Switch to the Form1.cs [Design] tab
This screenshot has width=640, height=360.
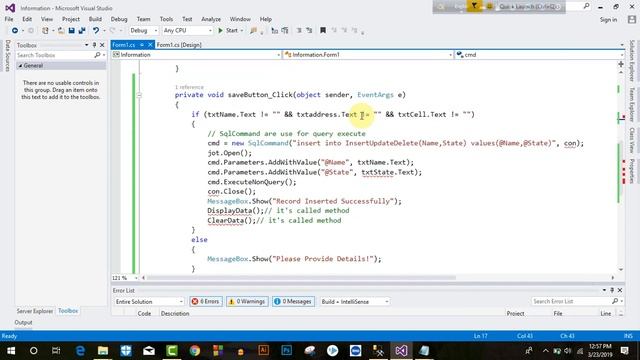tap(179, 45)
